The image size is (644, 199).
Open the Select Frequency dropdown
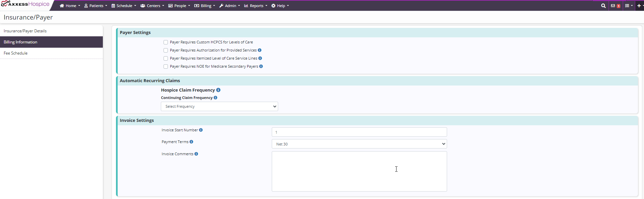219,106
